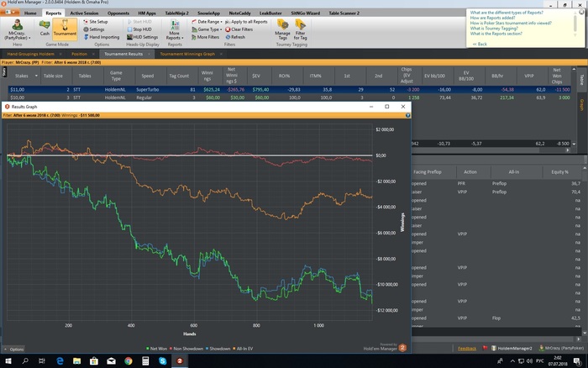The height and width of the screenshot is (368, 588).
Task: Open the Opponents ribbon tab
Action: point(118,13)
